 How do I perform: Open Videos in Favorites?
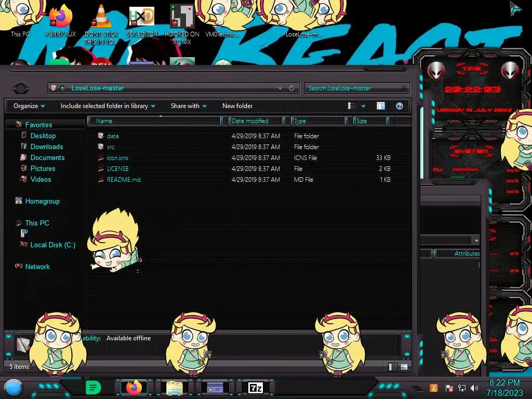(41, 179)
